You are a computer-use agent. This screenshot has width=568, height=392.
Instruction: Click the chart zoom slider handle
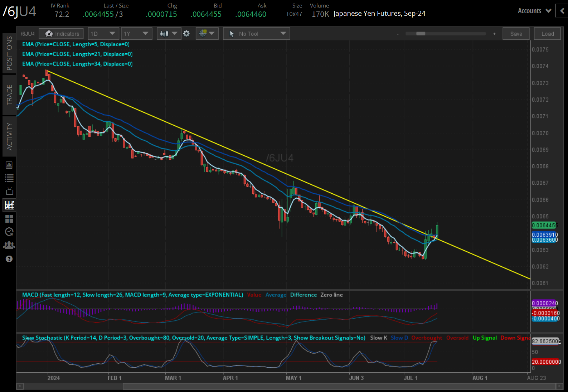pos(421,34)
